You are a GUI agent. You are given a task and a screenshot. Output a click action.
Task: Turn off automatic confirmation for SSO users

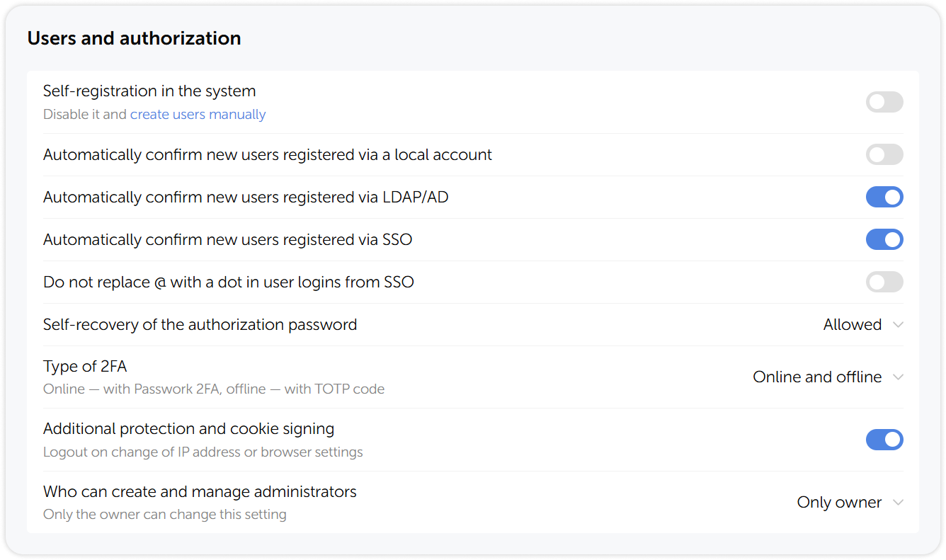884,239
